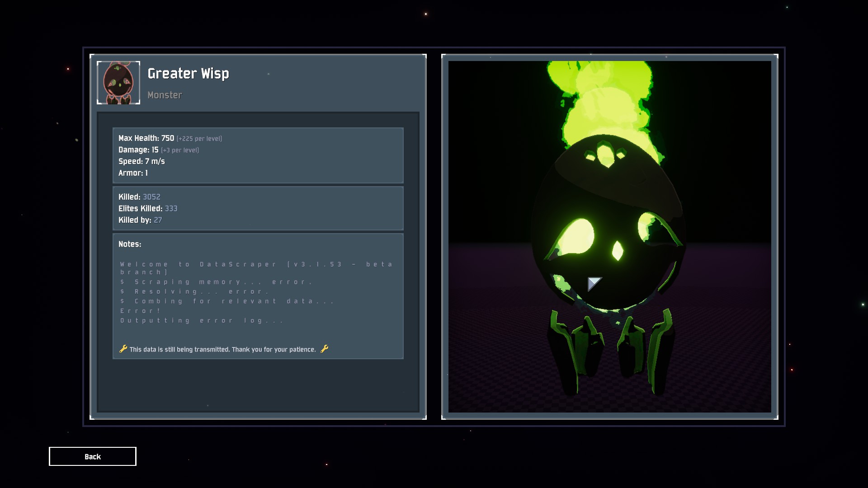Click the data still being transmitted message
The image size is (868, 488).
[x=222, y=349]
